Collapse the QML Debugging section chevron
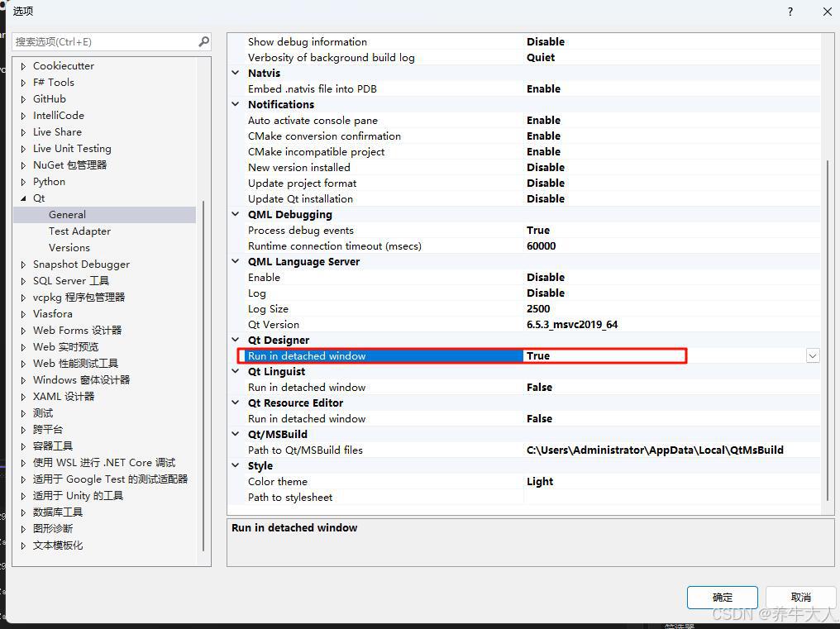The image size is (840, 629). (x=235, y=214)
